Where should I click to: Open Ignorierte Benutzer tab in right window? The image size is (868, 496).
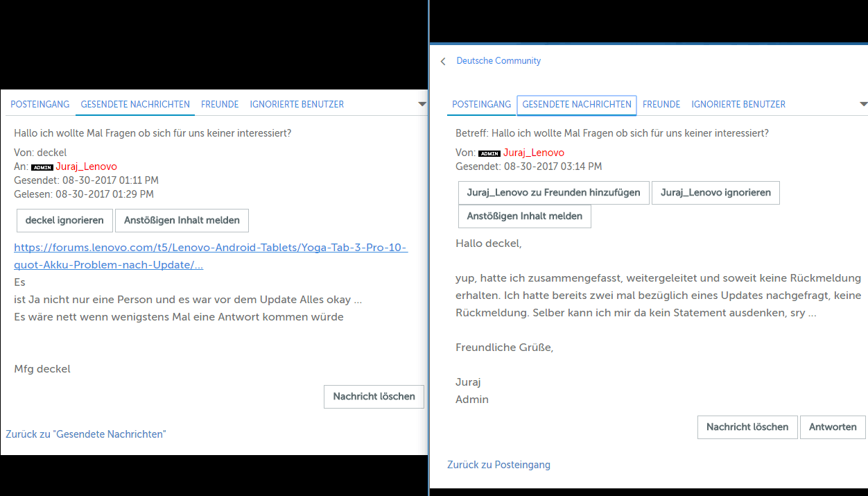(738, 104)
